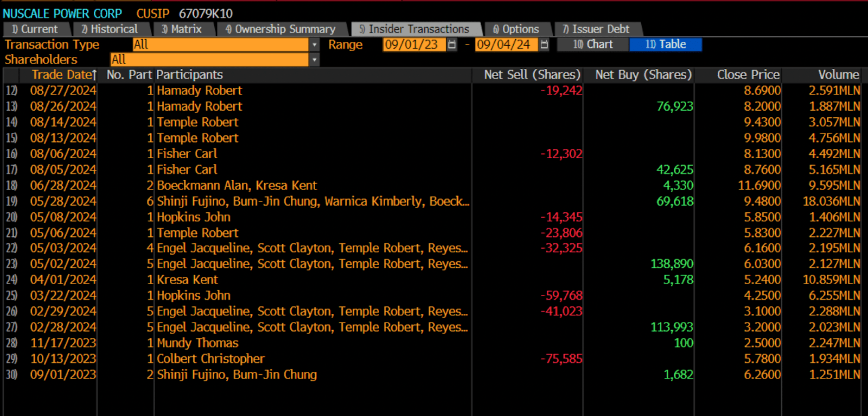The image size is (868, 416).
Task: Click net buy value 1,682
Action: [678, 374]
